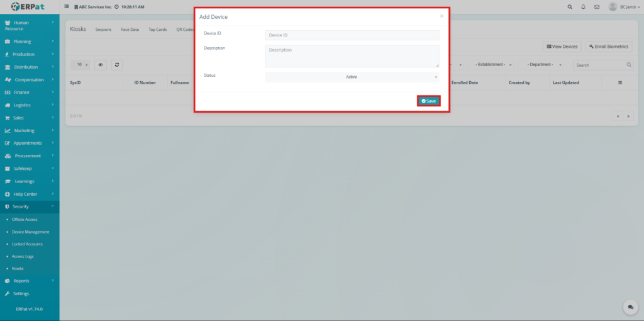Click the Enroll Biometrics button
The height and width of the screenshot is (321, 644).
[x=609, y=47]
